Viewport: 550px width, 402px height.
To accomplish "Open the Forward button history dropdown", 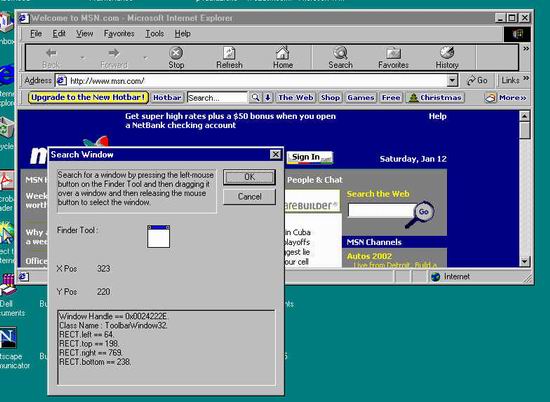I will click(x=146, y=58).
